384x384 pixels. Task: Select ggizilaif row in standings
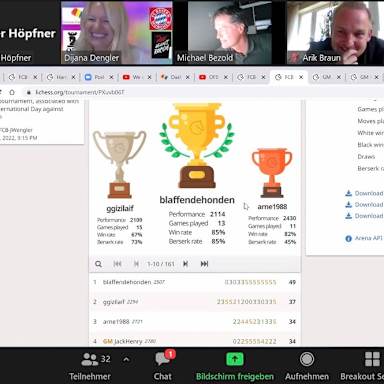[195, 302]
